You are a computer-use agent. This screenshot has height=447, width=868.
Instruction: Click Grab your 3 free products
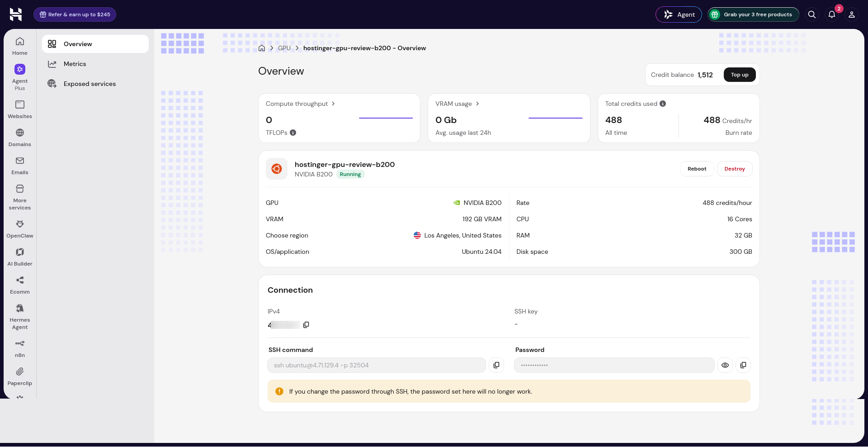point(753,14)
